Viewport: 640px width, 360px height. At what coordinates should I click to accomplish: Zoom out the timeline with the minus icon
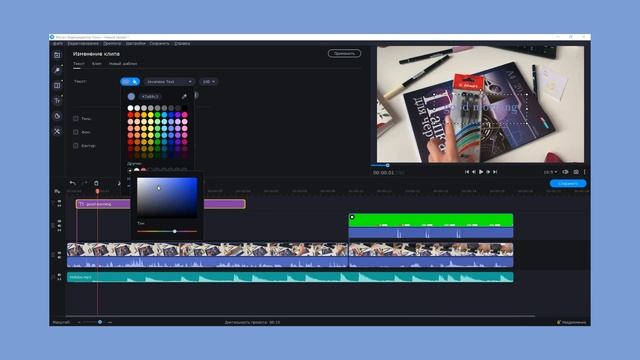point(79,322)
